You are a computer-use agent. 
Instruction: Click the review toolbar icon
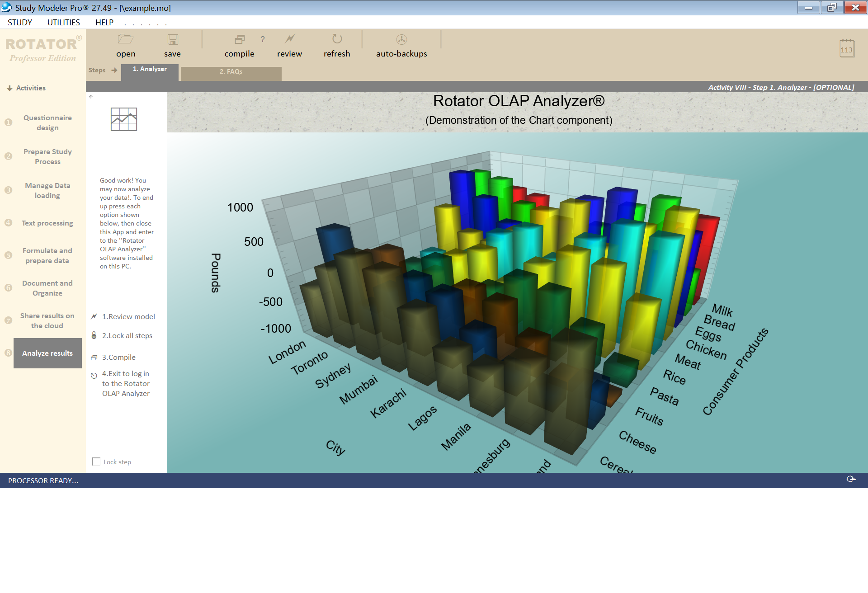point(290,39)
